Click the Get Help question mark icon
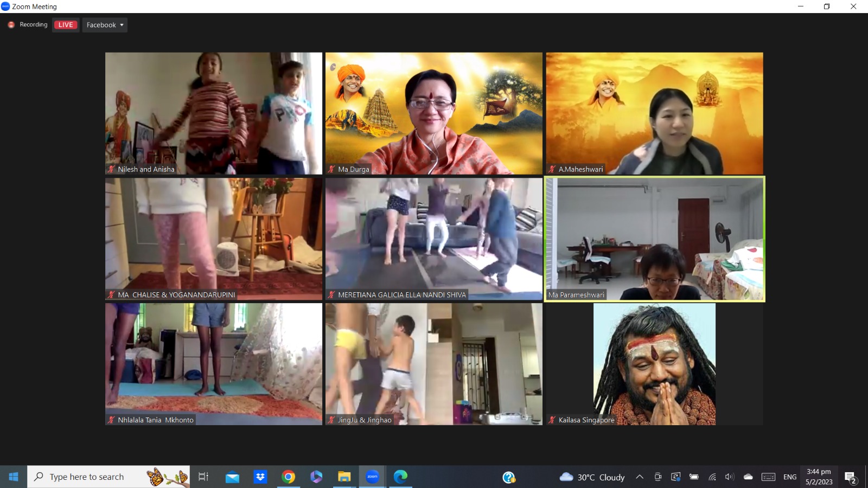This screenshot has height=488, width=868. [508, 477]
